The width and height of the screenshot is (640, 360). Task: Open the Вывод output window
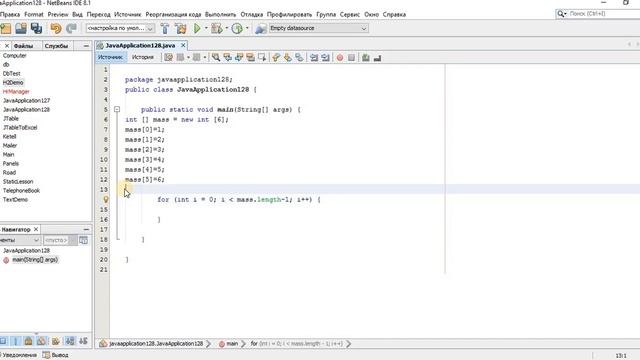point(56,355)
